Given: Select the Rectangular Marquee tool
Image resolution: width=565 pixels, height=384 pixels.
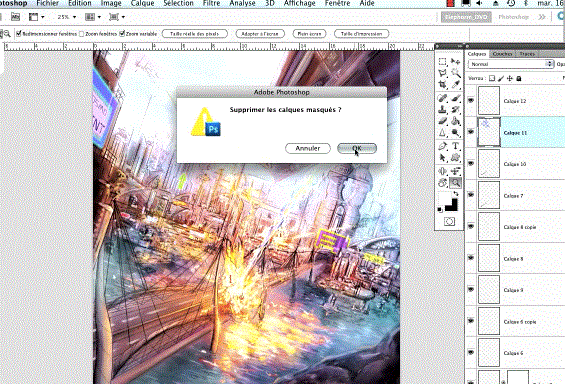Looking at the screenshot, I should pos(442,62).
